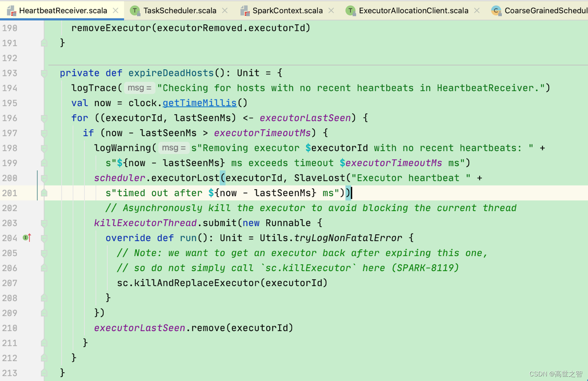Switch to the HeartbeatReceiver.scala tab

(63, 10)
